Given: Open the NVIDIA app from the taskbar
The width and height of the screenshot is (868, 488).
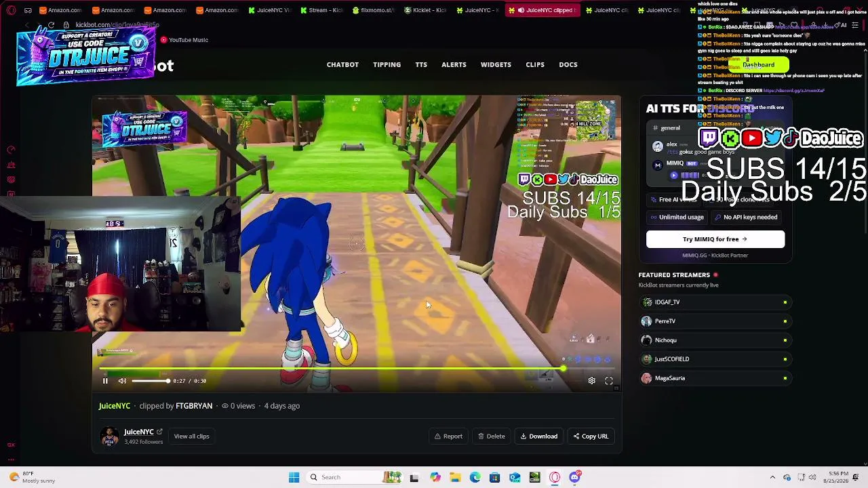Looking at the screenshot, I should point(534,477).
